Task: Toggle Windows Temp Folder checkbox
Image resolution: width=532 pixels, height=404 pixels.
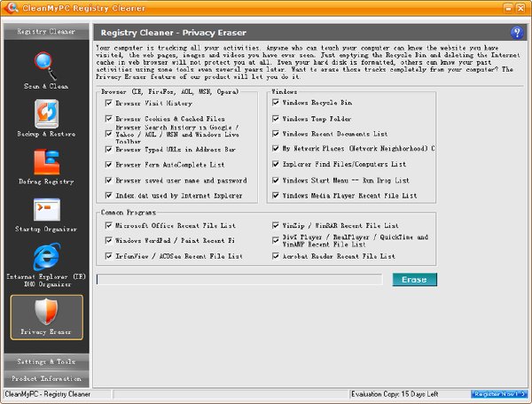Action: tap(276, 119)
